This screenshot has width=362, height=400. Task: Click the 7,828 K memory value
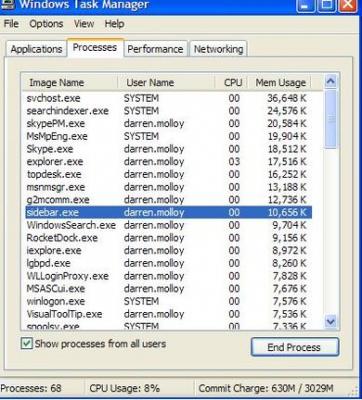point(289,276)
